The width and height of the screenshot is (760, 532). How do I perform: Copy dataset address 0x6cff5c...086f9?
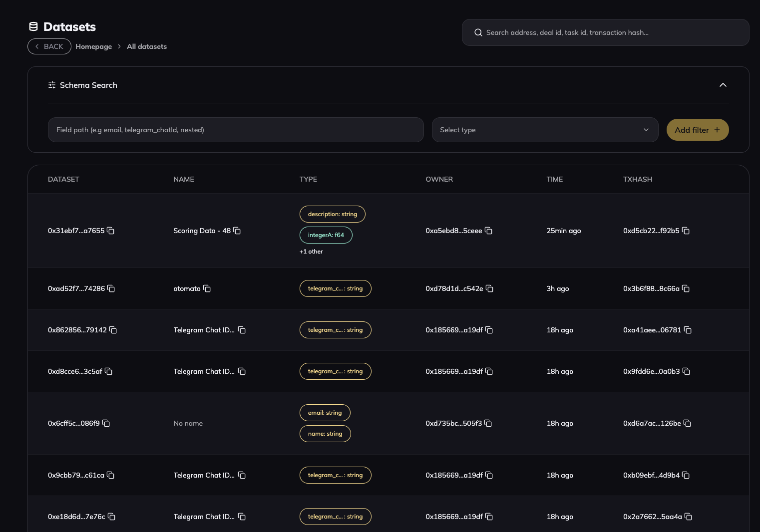106,423
